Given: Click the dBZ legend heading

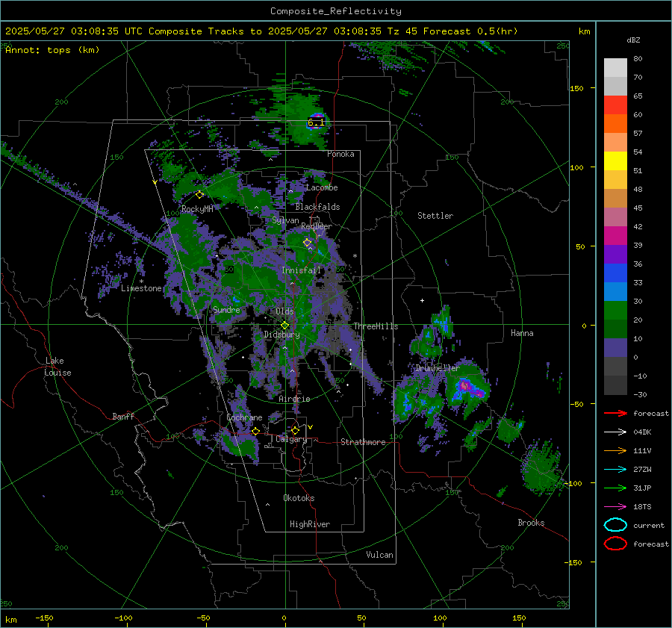Looking at the screenshot, I should tap(633, 40).
